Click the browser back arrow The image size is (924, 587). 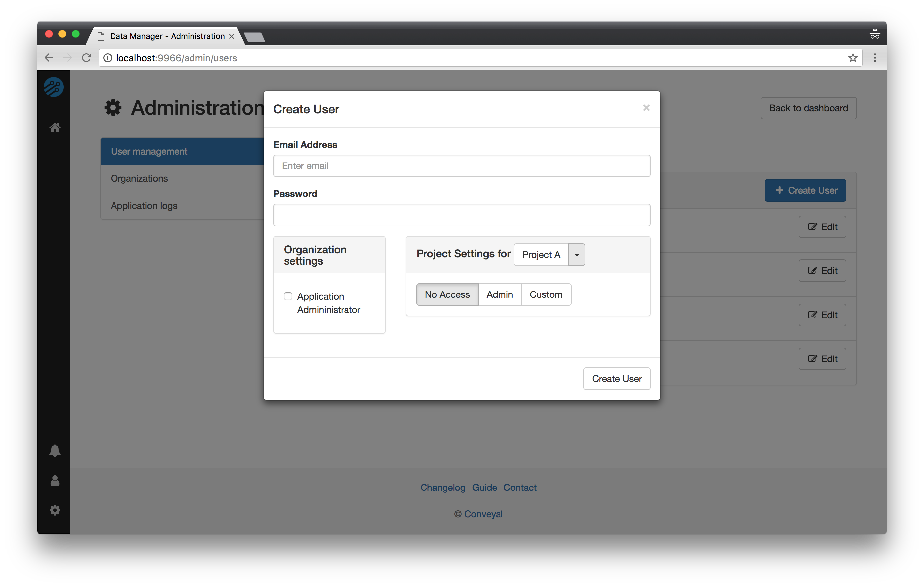point(49,58)
